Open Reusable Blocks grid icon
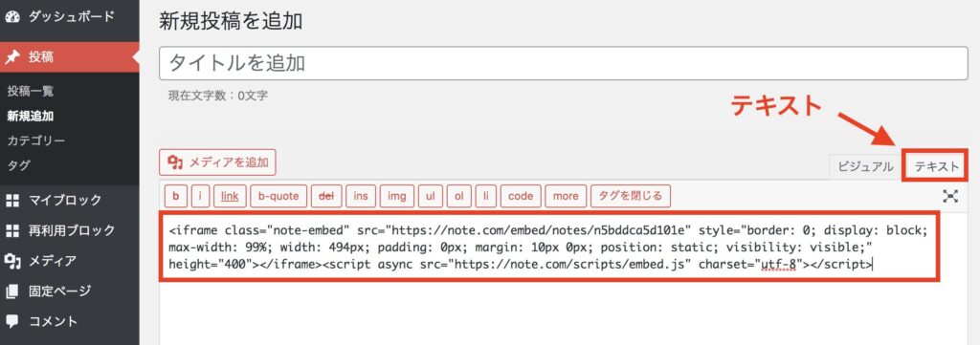The image size is (980, 345). coord(12,230)
